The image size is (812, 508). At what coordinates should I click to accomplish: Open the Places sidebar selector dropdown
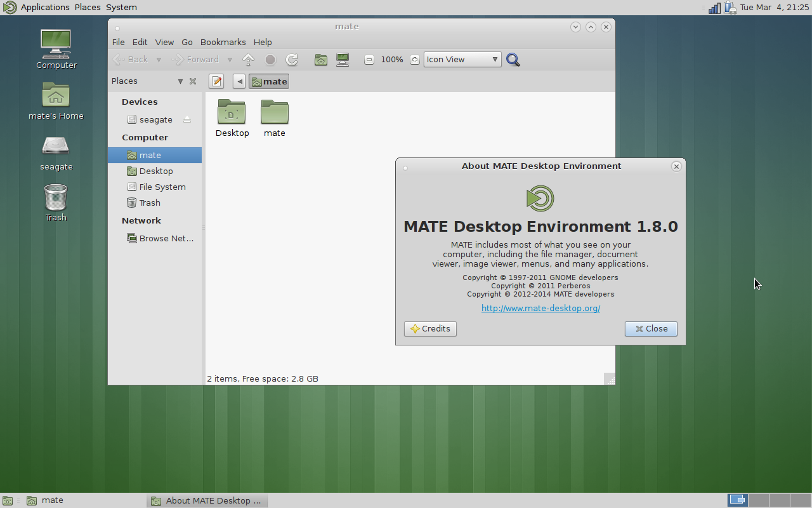[180, 81]
